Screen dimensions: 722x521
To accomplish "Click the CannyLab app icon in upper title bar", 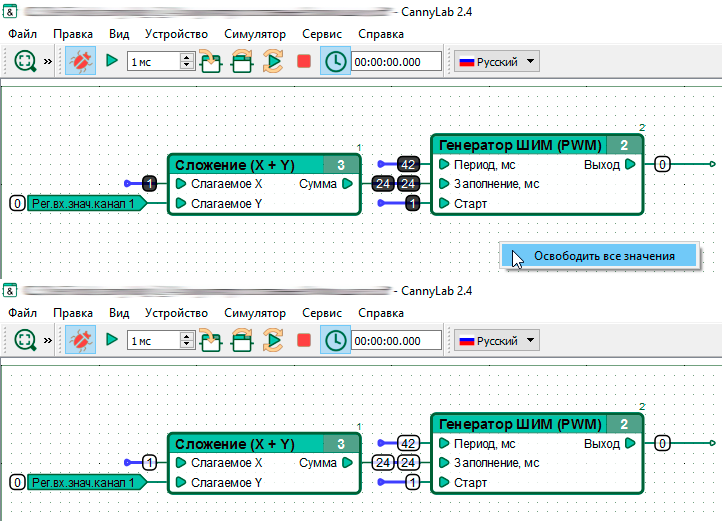I will (10, 12).
